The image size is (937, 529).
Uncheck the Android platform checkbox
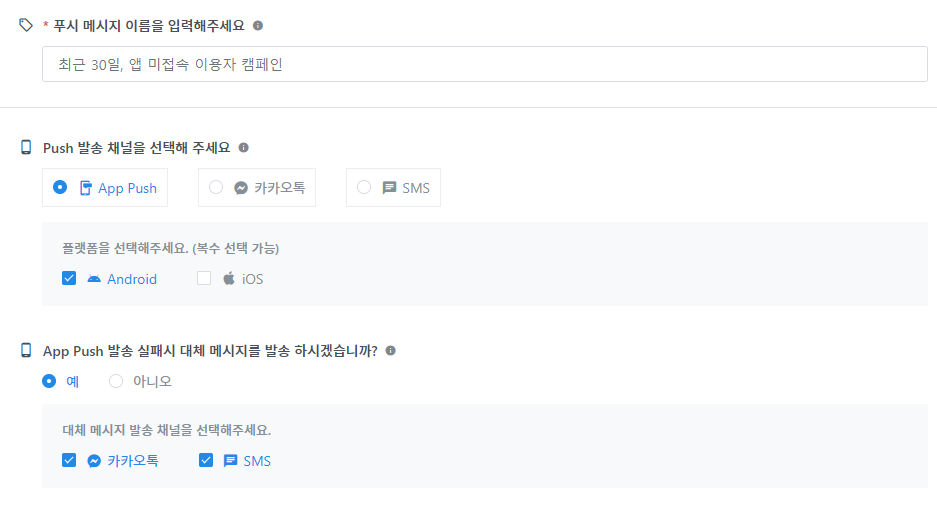pyautogui.click(x=69, y=279)
